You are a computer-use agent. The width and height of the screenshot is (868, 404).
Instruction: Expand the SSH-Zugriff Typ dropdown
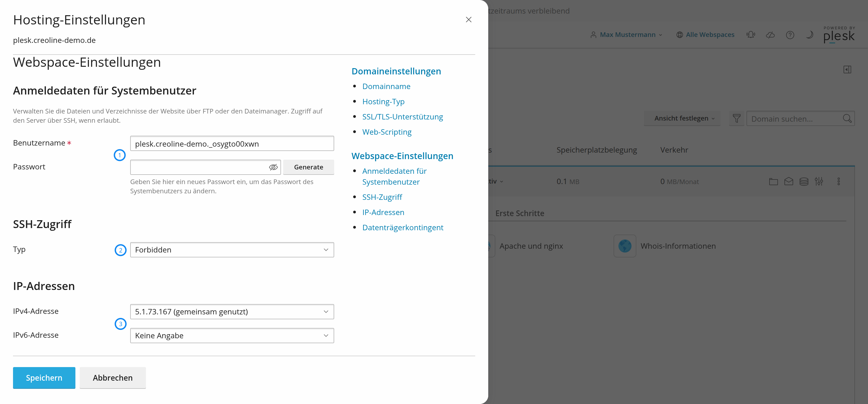pos(232,250)
